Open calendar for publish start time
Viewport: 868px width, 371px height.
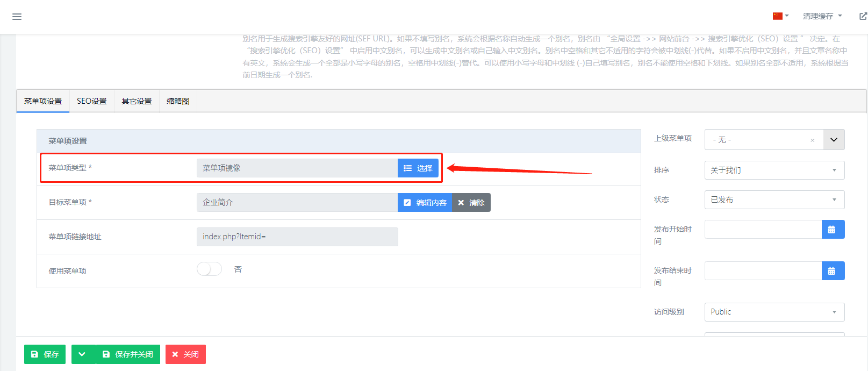[x=833, y=230]
